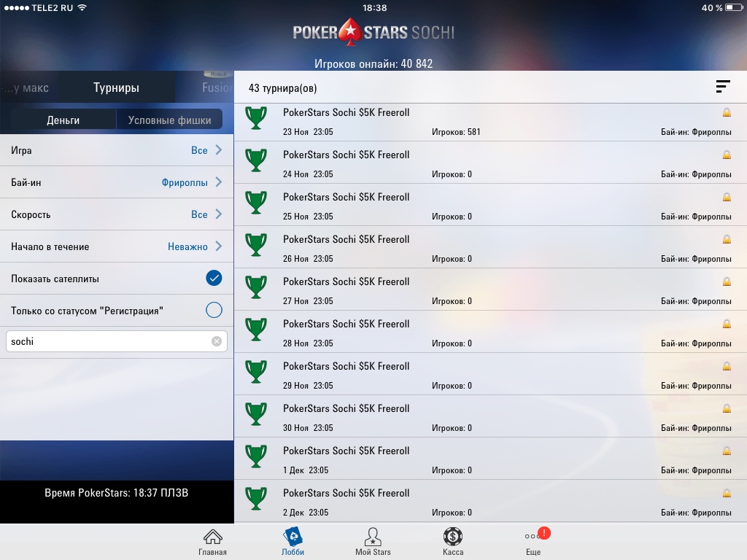Screen dimensions: 747x560
Task: Select the Турниры tab
Action: [116, 87]
